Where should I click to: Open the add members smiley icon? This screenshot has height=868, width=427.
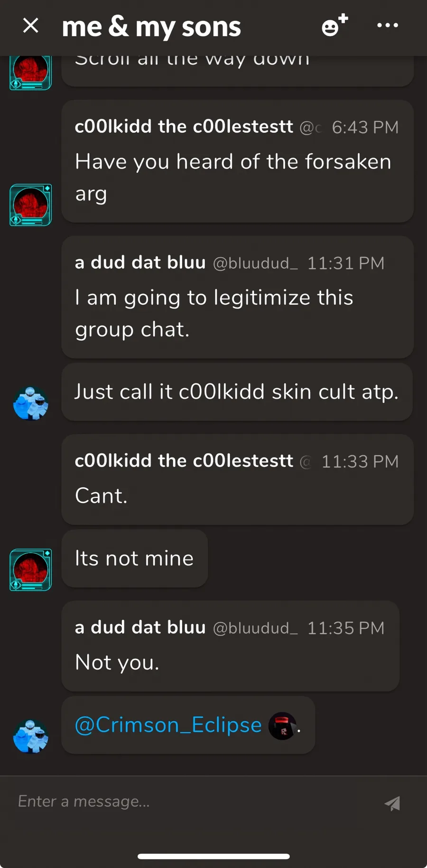[x=335, y=26]
